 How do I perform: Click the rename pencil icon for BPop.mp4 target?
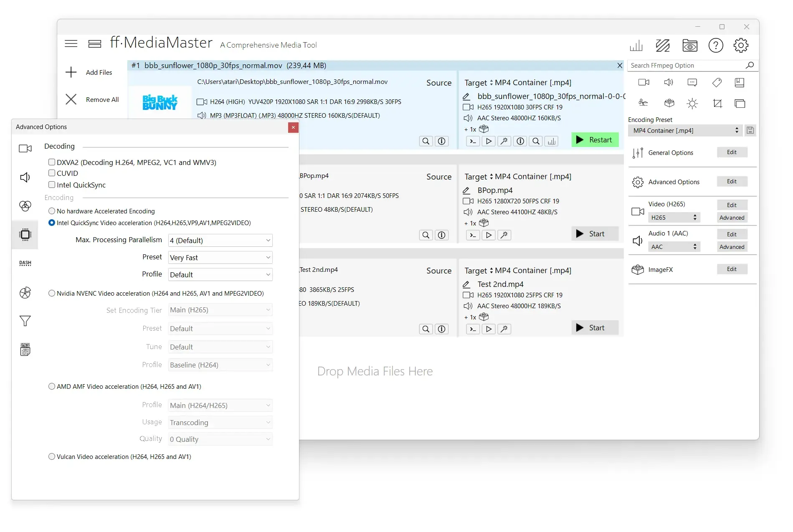tap(466, 190)
